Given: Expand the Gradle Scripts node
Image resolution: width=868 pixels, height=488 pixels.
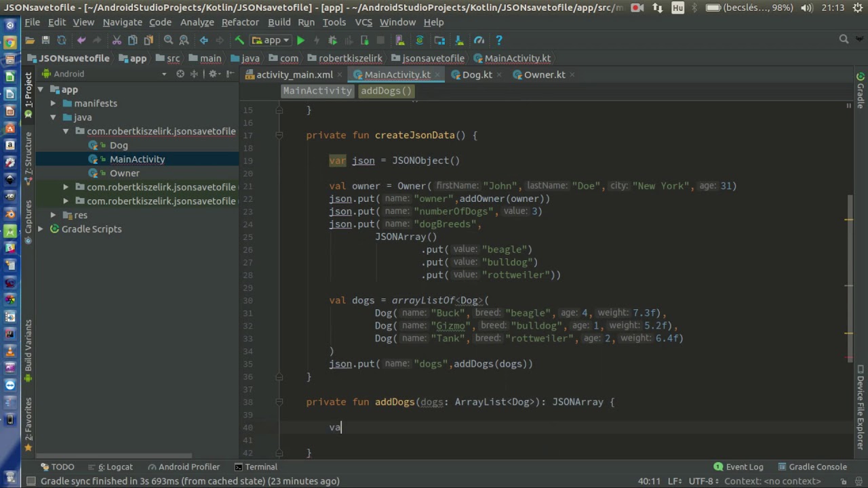Looking at the screenshot, I should coord(41,229).
